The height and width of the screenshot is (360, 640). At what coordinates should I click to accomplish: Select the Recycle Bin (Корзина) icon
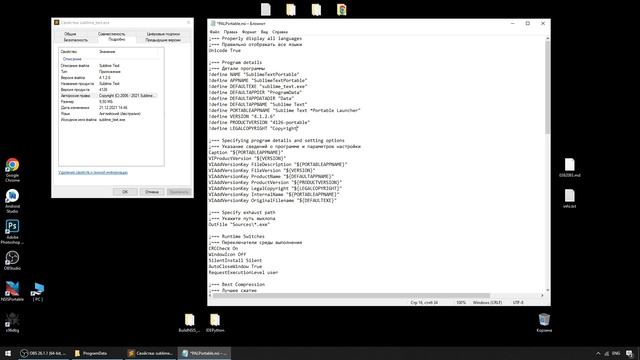pos(544,322)
